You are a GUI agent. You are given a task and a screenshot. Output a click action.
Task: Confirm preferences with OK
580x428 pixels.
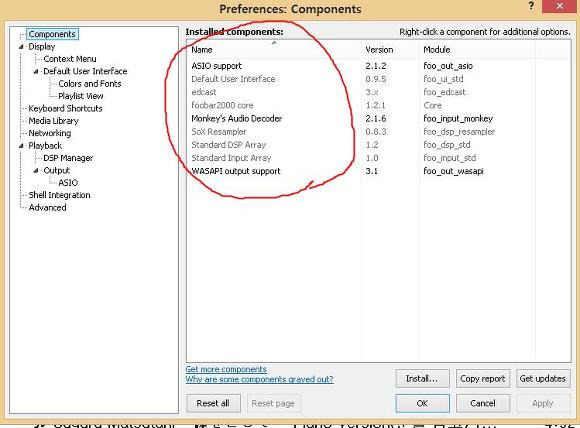click(x=422, y=403)
